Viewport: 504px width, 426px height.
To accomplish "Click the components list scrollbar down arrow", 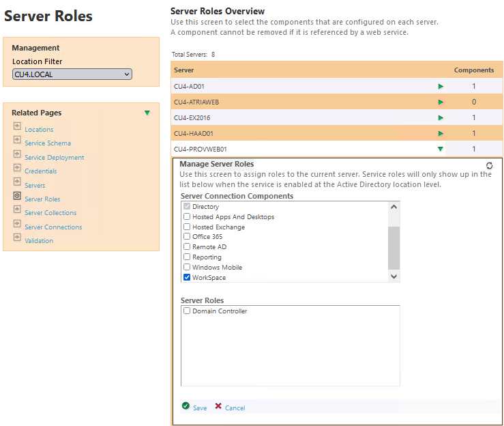I will click(x=394, y=276).
